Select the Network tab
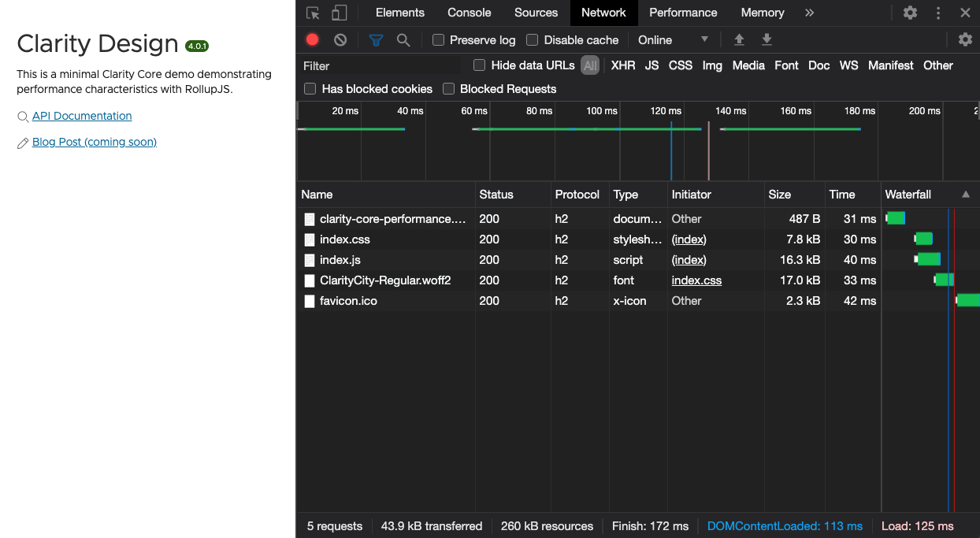The height and width of the screenshot is (538, 980). coord(603,13)
